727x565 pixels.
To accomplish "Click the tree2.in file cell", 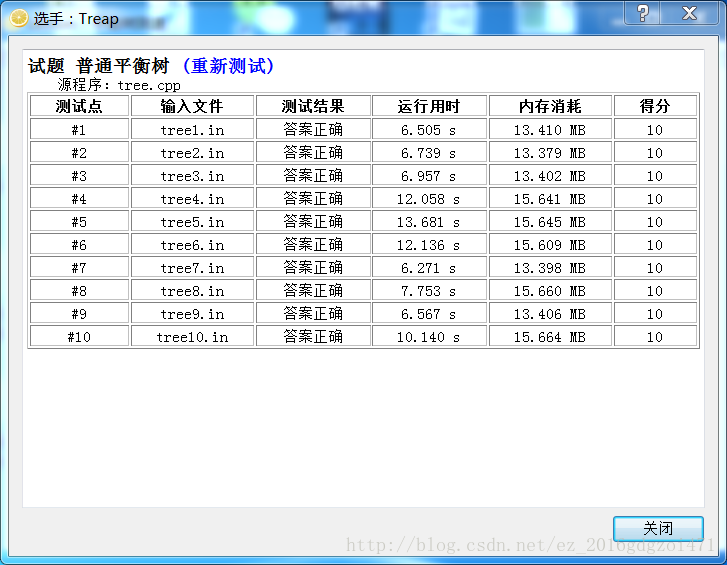I will [192, 152].
